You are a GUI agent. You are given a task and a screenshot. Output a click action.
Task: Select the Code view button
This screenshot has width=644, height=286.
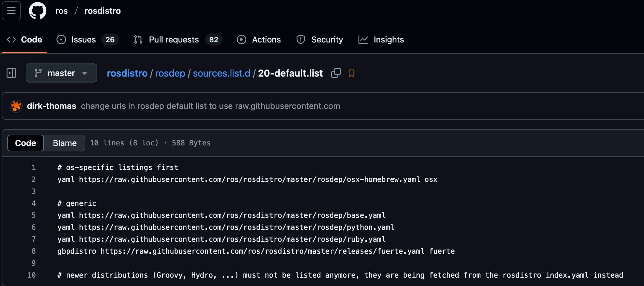click(26, 143)
